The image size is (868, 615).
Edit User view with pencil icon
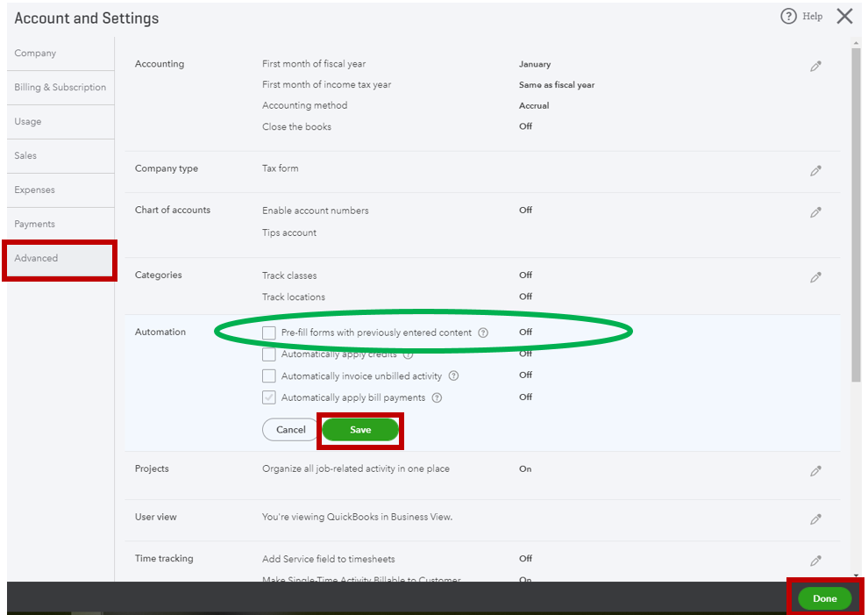(815, 519)
